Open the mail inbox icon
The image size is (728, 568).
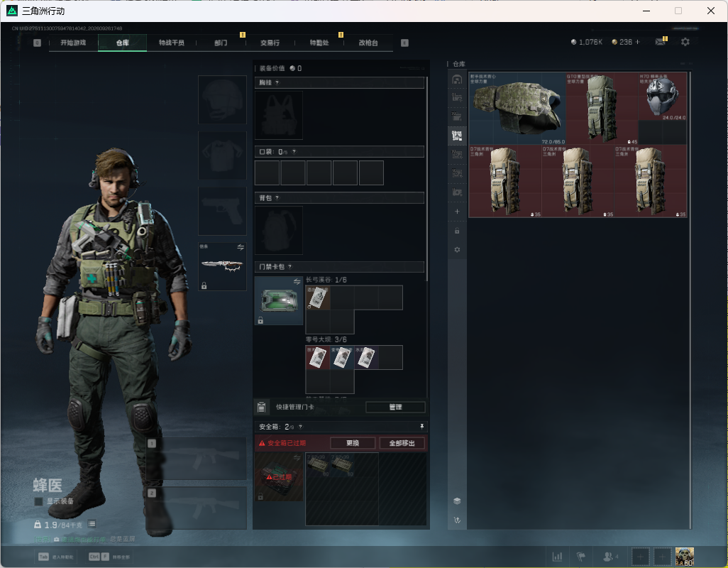[660, 42]
